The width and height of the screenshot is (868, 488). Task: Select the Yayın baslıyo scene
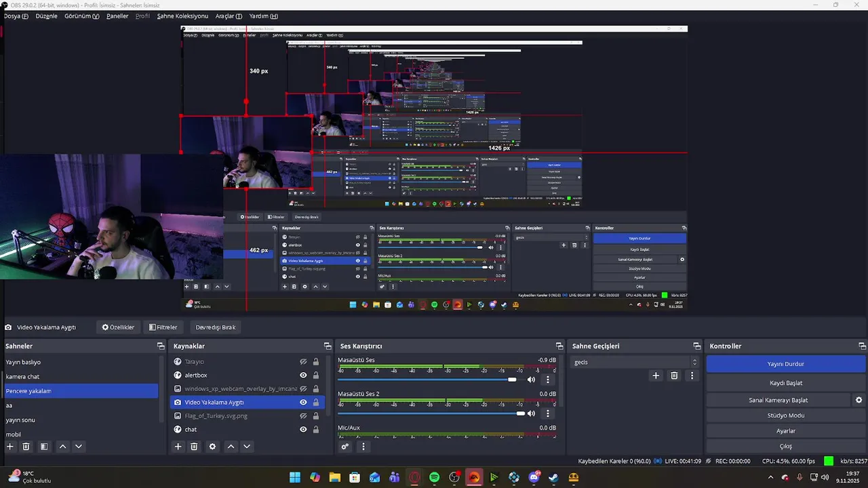(x=80, y=362)
